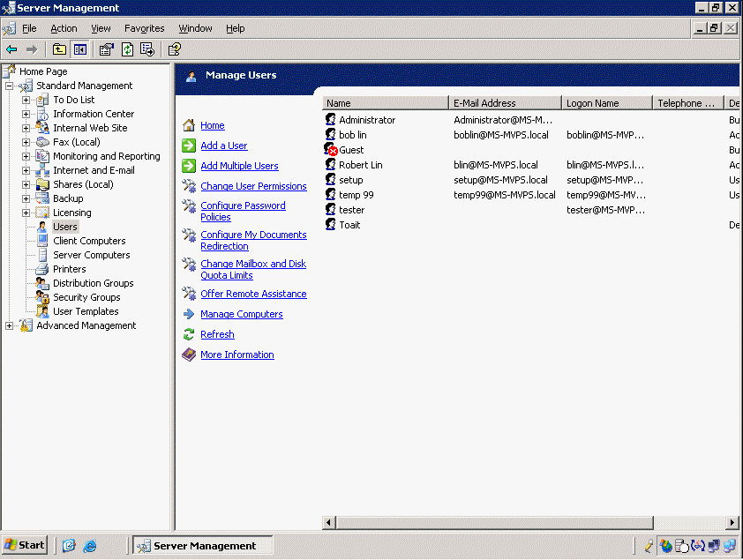Select the Security Groups icon in the tree
This screenshot has width=743, height=560.
42,297
